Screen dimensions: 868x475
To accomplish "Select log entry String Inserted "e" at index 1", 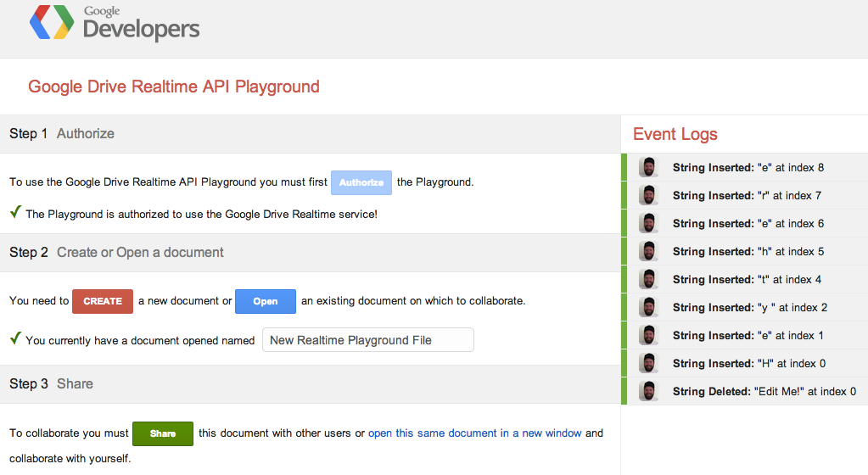I will point(745,335).
